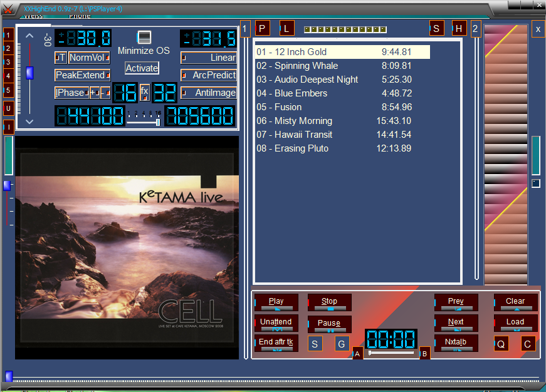Image resolution: width=546 pixels, height=392 pixels.
Task: Toggle the ArcPredict option
Action: 209,75
